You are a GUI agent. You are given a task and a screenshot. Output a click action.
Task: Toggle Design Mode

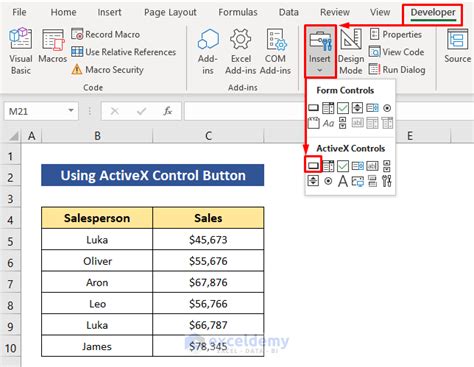click(x=351, y=51)
